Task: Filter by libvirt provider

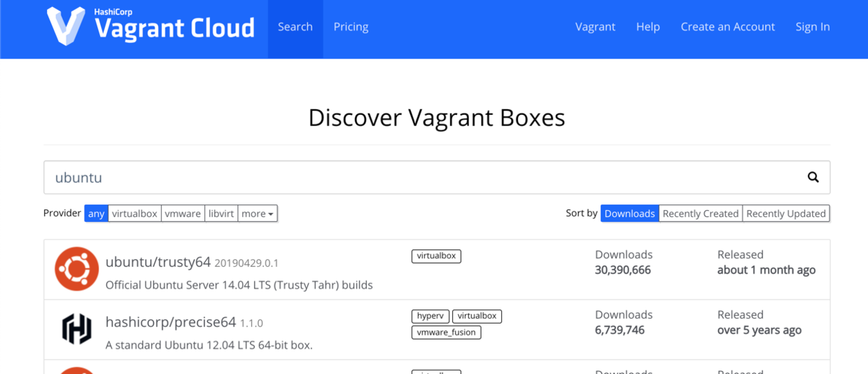Action: coord(221,214)
